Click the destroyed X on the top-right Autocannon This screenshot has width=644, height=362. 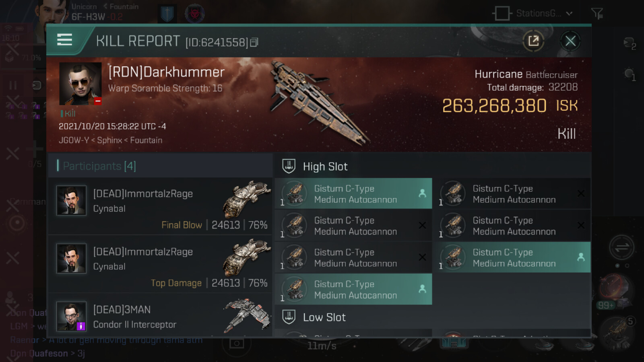click(x=581, y=193)
